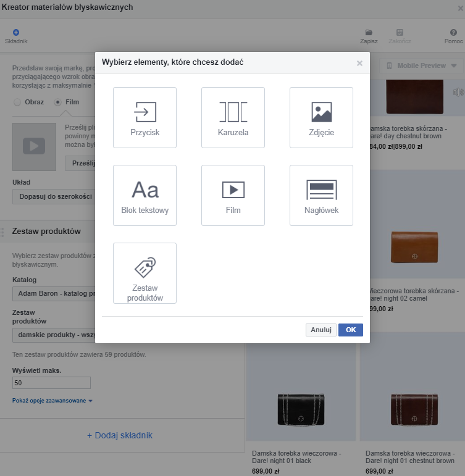Pick the Zdjęcie photo element
The image size is (465, 476).
pos(321,117)
